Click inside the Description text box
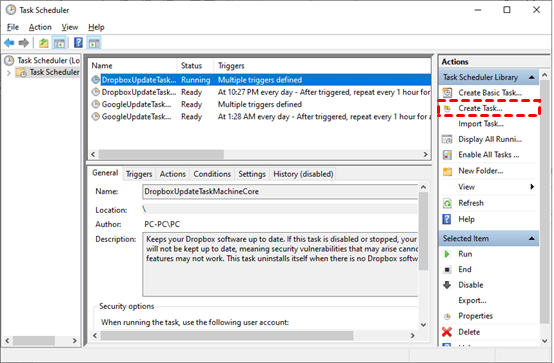Viewport: 554px width, 363px height. tap(280, 264)
